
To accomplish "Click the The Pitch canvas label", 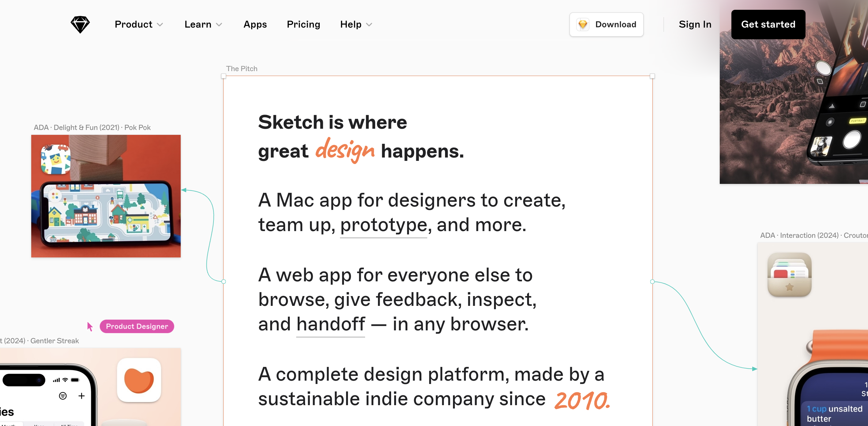I will pos(242,69).
